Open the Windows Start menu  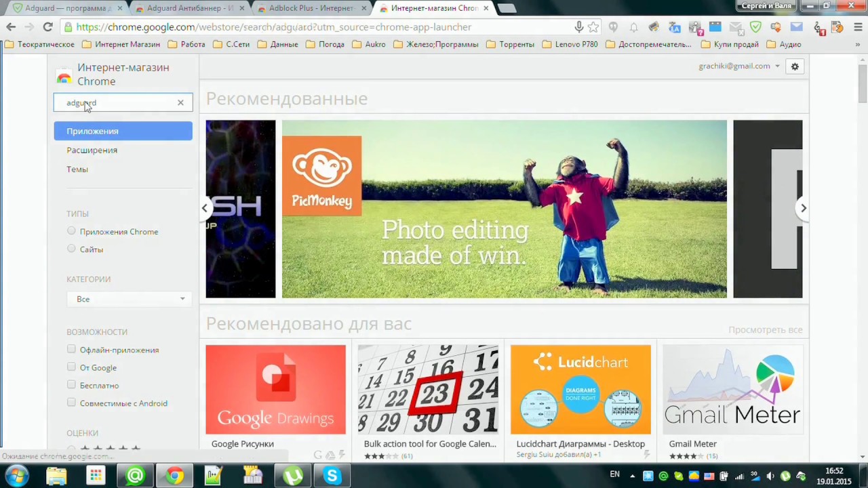[x=16, y=476]
